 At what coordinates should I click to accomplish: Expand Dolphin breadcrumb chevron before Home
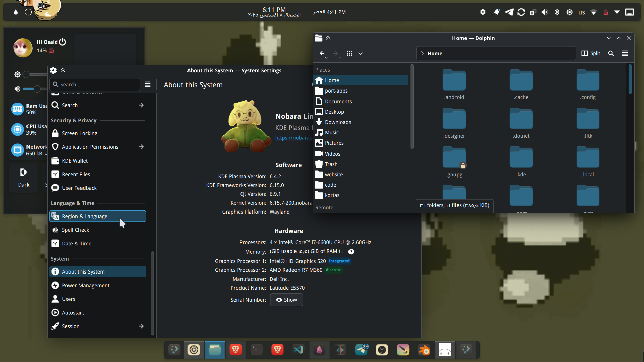pos(422,53)
